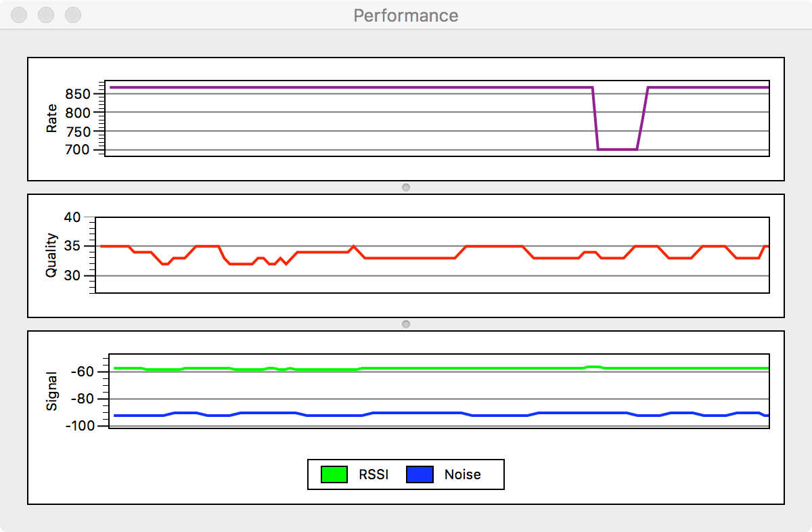Image resolution: width=812 pixels, height=532 pixels.
Task: Click the Signal axis label
Action: 51,392
